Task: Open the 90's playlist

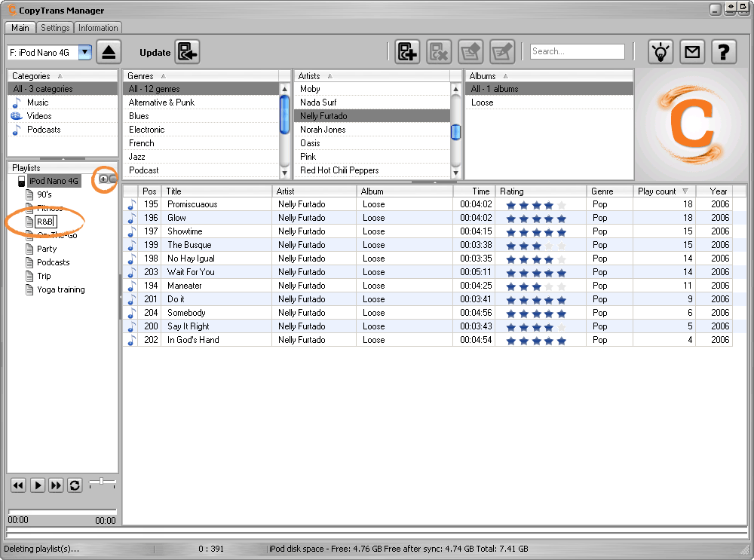Action: pos(44,194)
